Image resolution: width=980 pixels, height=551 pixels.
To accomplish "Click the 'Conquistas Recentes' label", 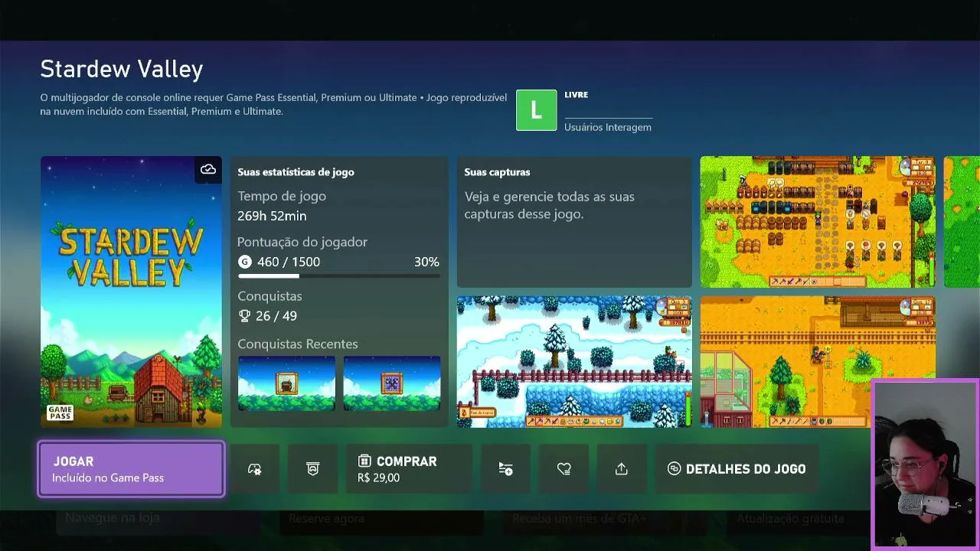I will (x=298, y=344).
